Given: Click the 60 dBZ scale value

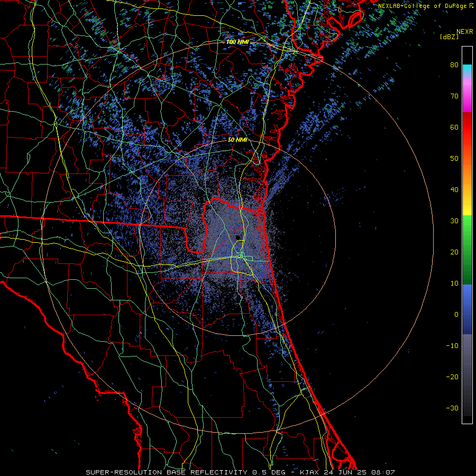Looking at the screenshot, I should tap(454, 127).
